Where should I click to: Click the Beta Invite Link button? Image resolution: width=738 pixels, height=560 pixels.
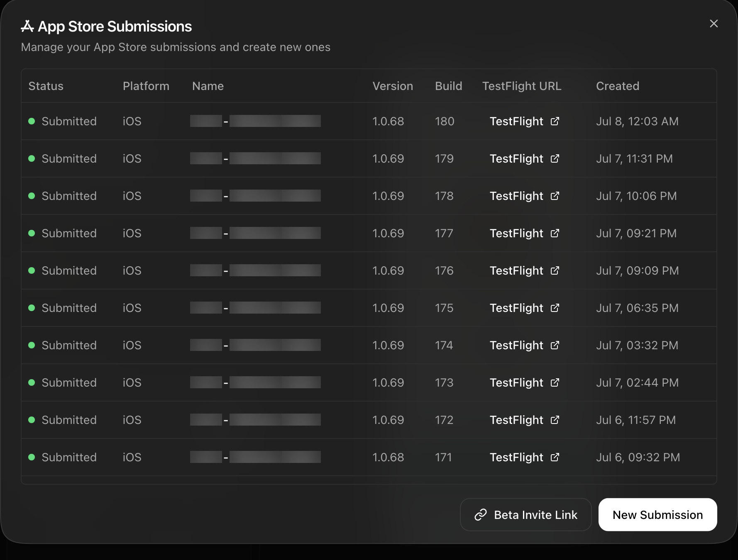[525, 515]
